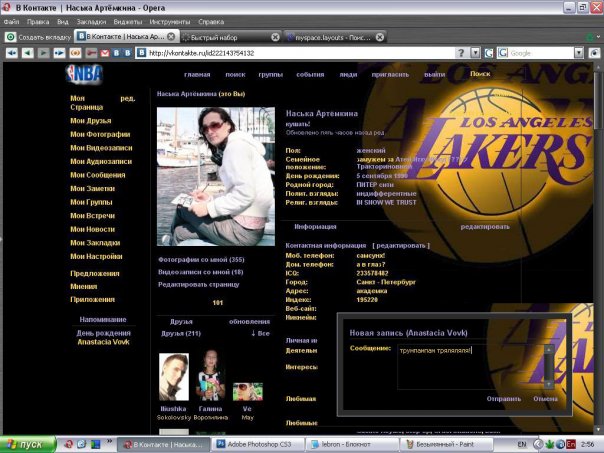This screenshot has height=453, width=604.
Task: Click the редактировать link next to Контактная информация
Action: 401,245
